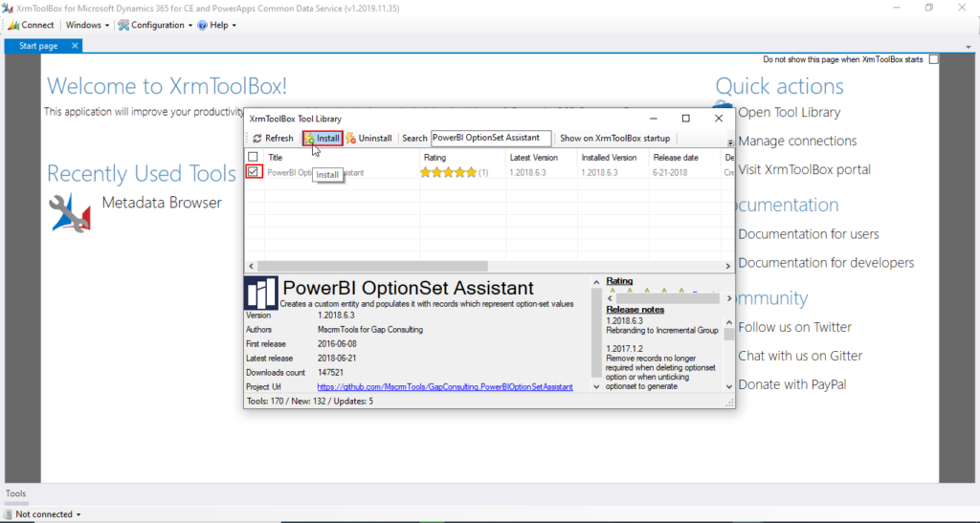Click the Metadata Browser wrench icon
980x523 pixels.
(70, 212)
